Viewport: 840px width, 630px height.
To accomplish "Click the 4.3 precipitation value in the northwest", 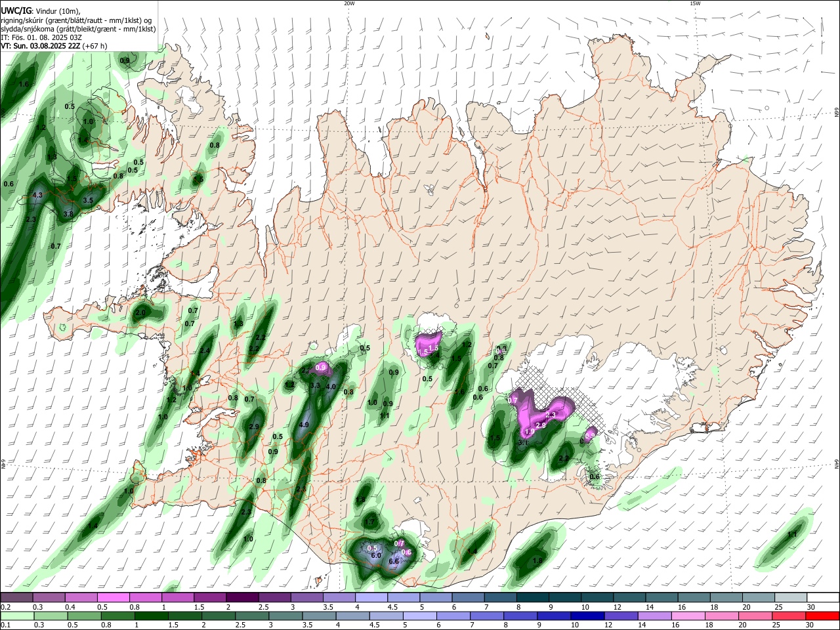I will (x=37, y=195).
